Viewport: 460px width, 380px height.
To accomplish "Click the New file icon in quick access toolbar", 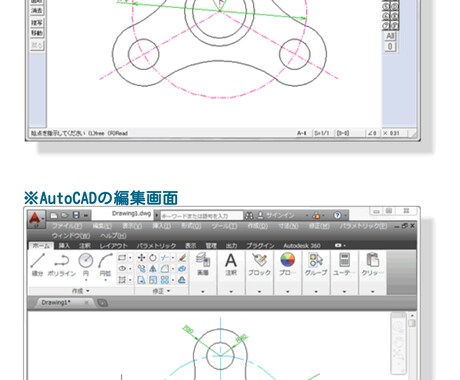I will tap(54, 216).
